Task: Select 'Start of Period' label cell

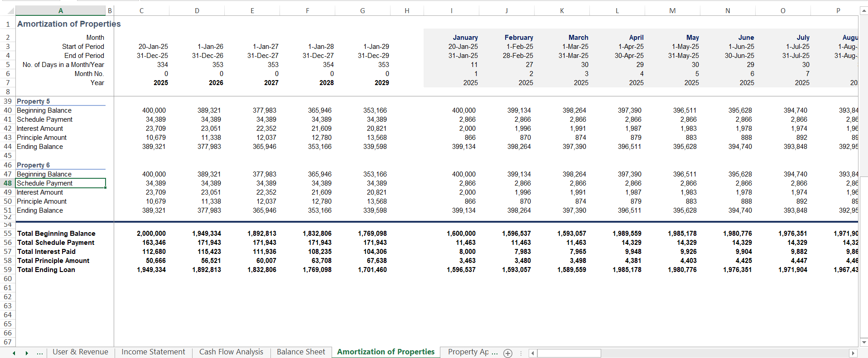Action: pyautogui.click(x=61, y=47)
